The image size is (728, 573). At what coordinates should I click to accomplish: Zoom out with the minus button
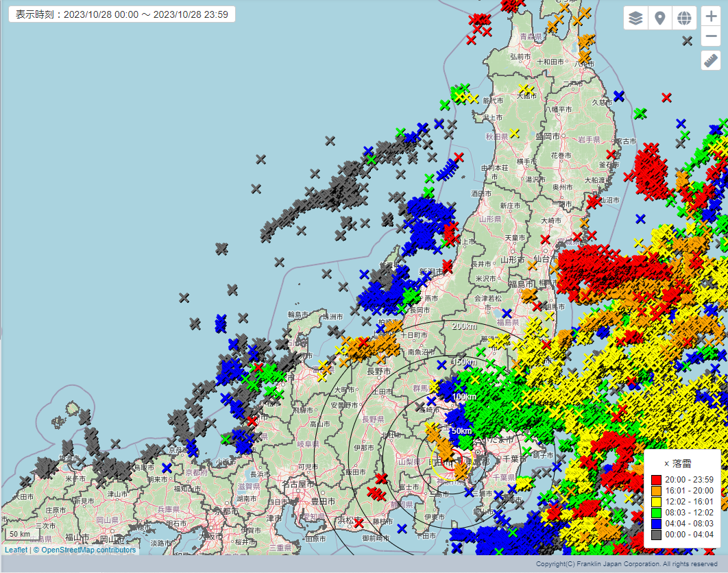[x=711, y=36]
